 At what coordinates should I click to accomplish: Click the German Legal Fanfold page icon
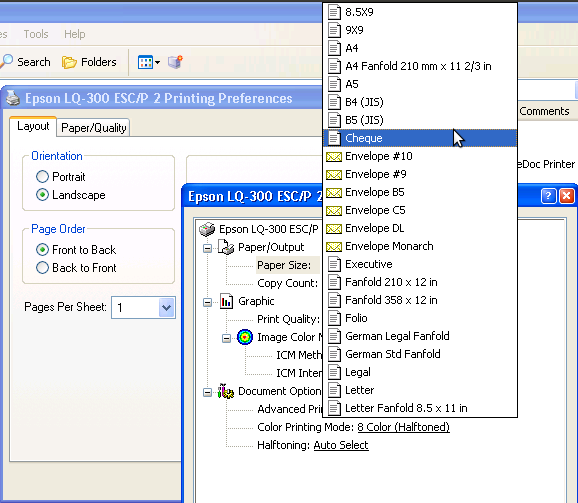(x=334, y=336)
